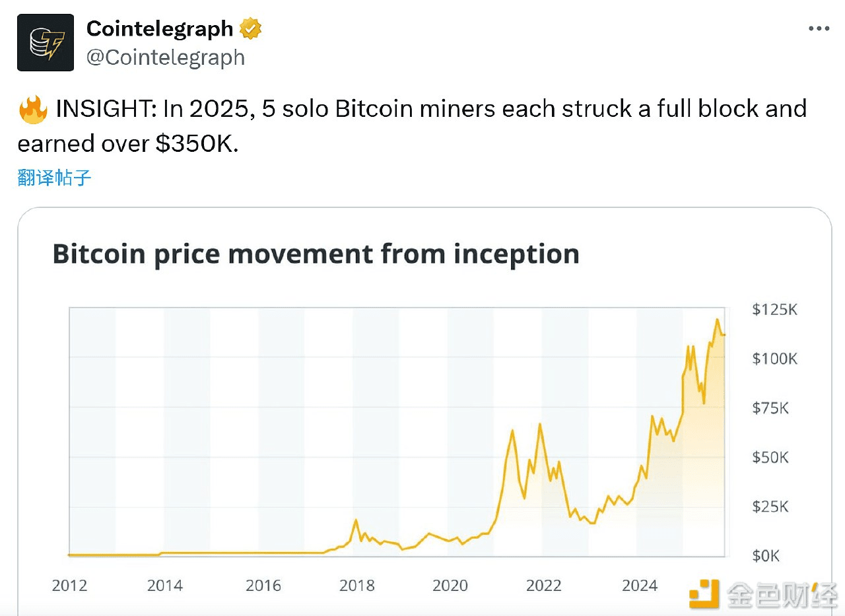Open the three-dot more options menu
Viewport: 845px width, 616px height.
pyautogui.click(x=819, y=29)
